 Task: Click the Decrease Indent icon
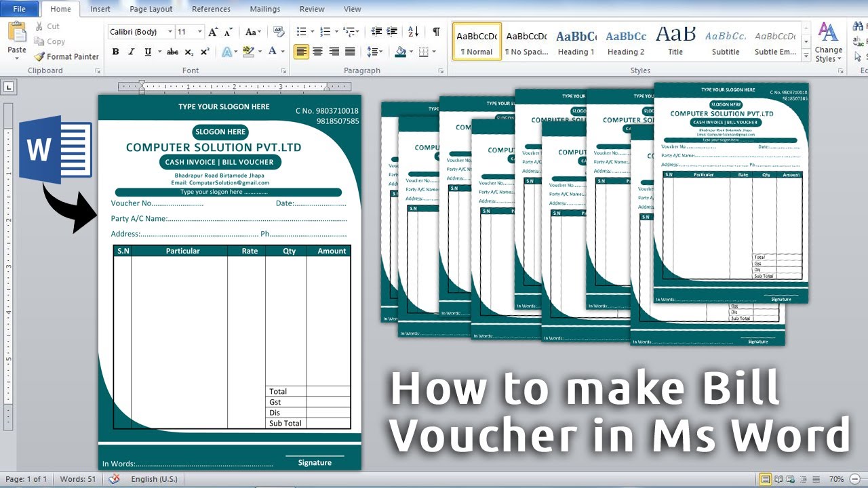(x=376, y=32)
